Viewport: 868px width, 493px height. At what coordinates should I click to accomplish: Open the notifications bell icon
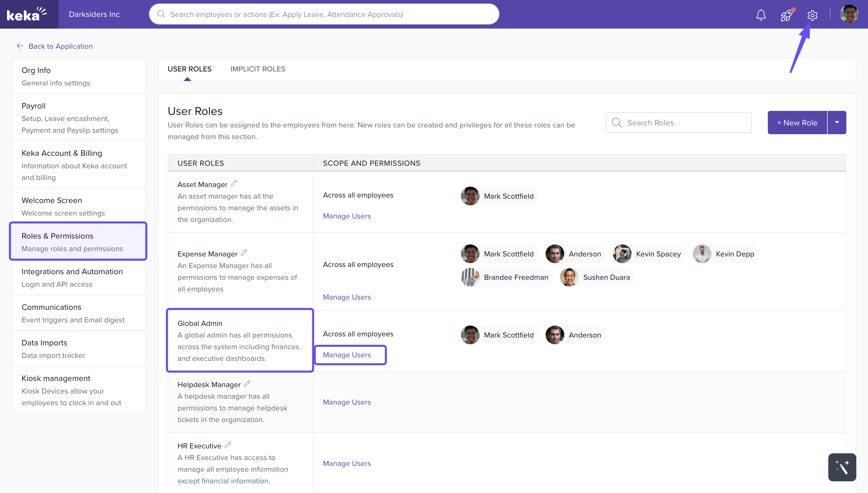click(761, 15)
